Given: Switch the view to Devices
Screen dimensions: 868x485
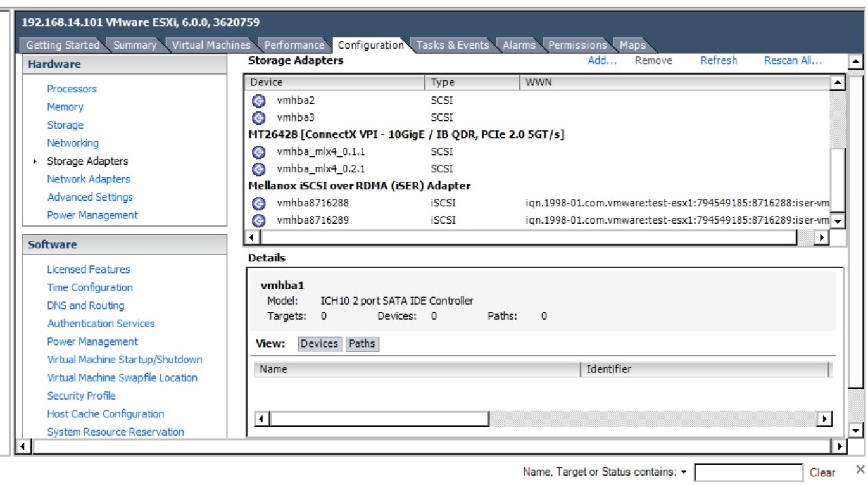Looking at the screenshot, I should click(x=320, y=344).
